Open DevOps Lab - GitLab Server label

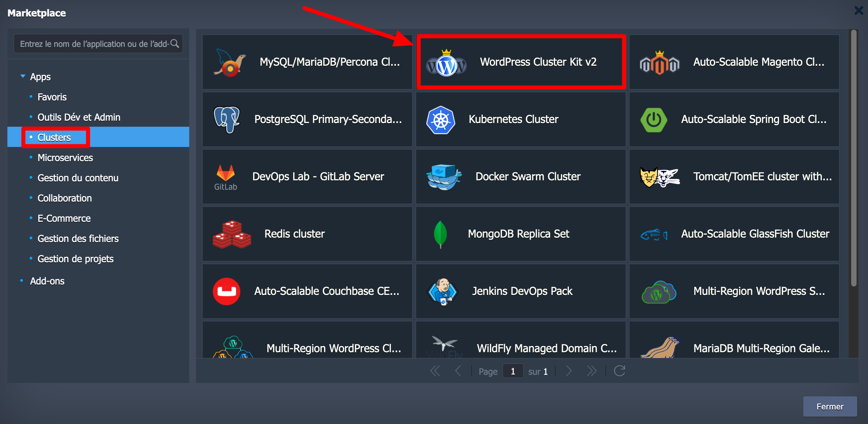click(318, 176)
